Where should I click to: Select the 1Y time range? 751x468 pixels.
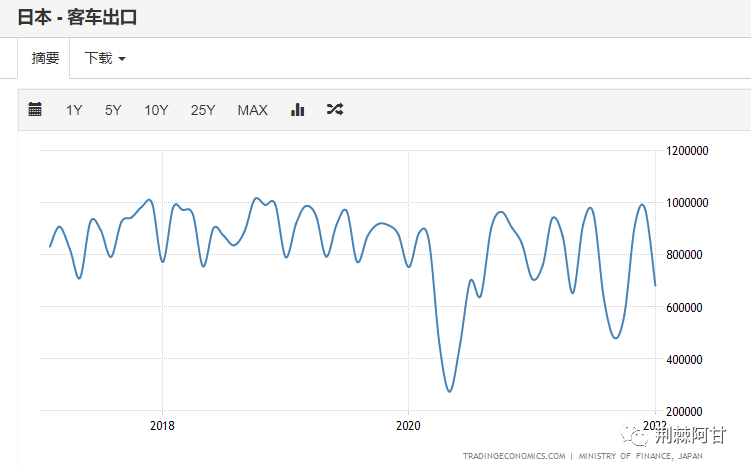click(74, 110)
